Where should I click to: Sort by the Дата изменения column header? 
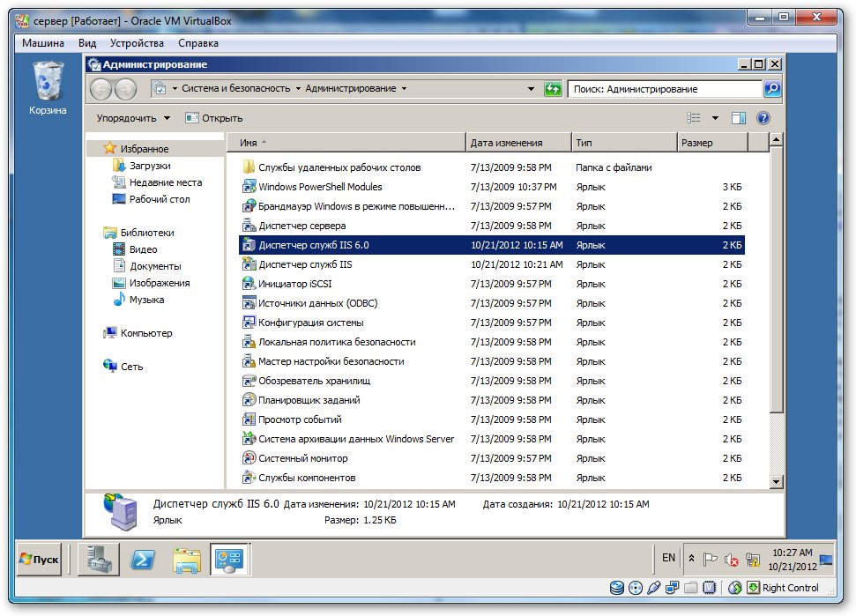[x=518, y=143]
